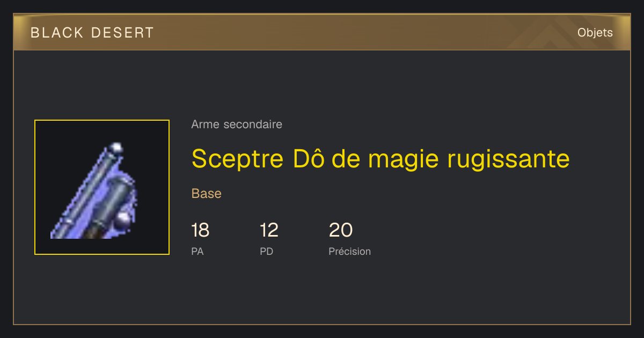Open the Objets link in header
Image resolution: width=644 pixels, height=338 pixels.
click(595, 33)
